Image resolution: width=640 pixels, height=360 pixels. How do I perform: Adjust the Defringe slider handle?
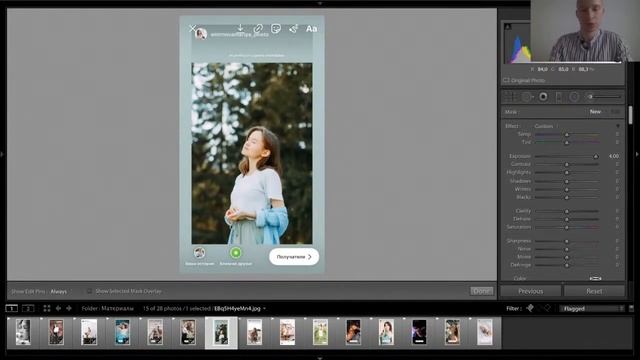click(567, 265)
